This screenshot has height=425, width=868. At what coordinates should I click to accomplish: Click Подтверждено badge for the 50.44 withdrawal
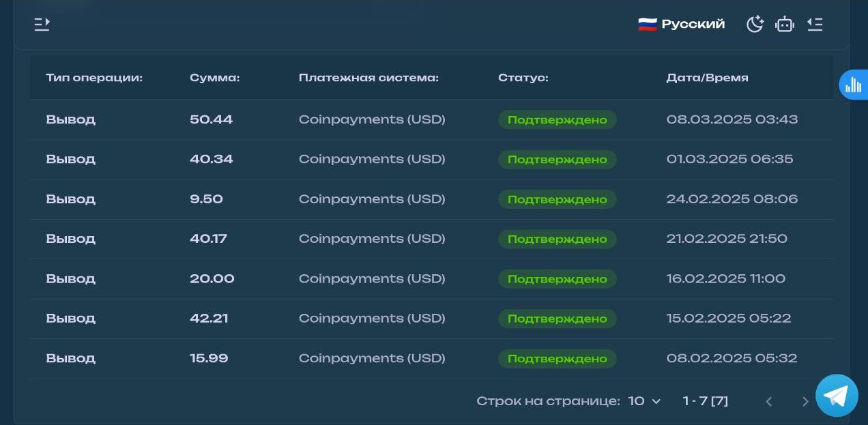558,120
